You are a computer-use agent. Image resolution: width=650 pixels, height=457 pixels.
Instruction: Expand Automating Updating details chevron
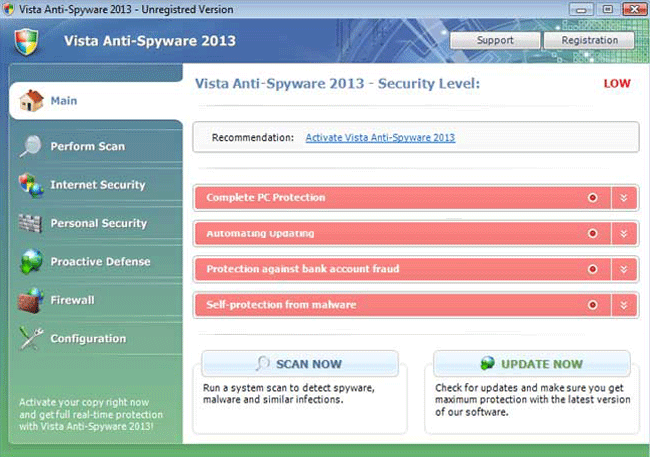[x=624, y=234]
